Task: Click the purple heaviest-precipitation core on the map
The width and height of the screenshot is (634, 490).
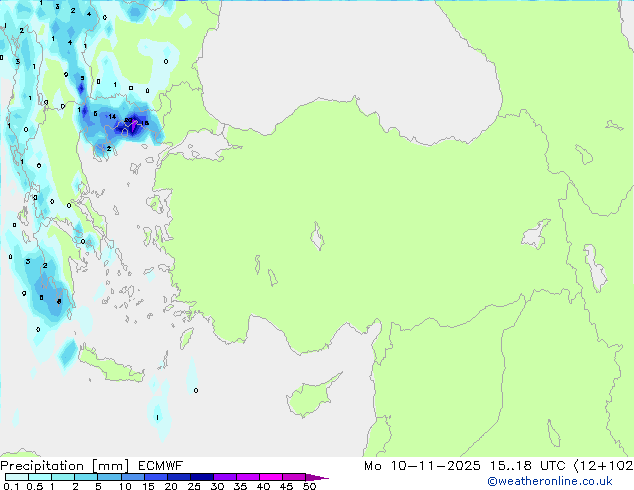Action: [134, 125]
